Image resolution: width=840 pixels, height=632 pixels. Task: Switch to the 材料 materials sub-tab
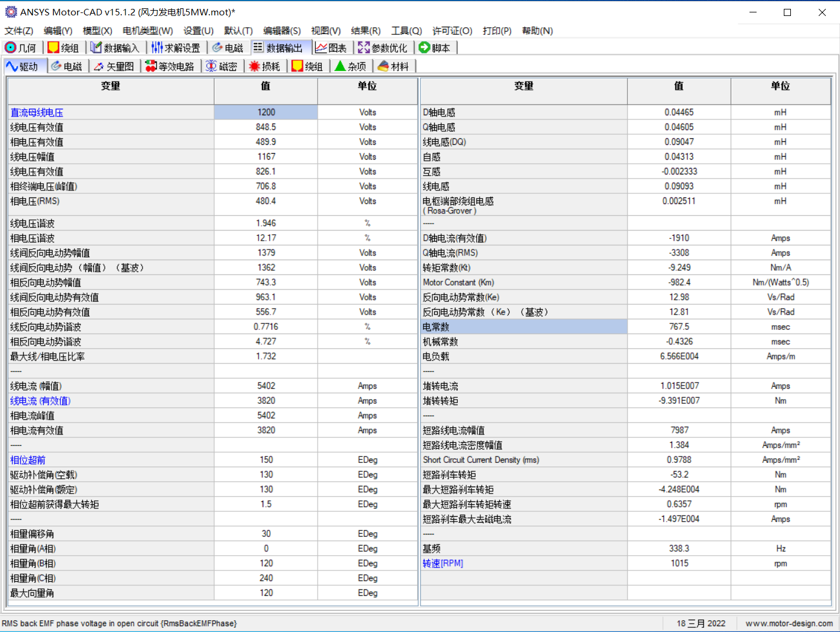coord(394,67)
